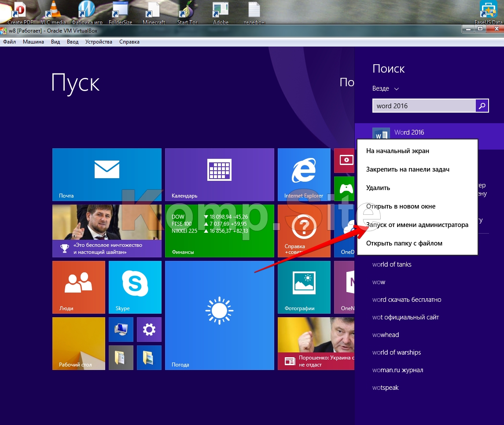
Task: Open VirtualBox Машина menu
Action: point(33,42)
